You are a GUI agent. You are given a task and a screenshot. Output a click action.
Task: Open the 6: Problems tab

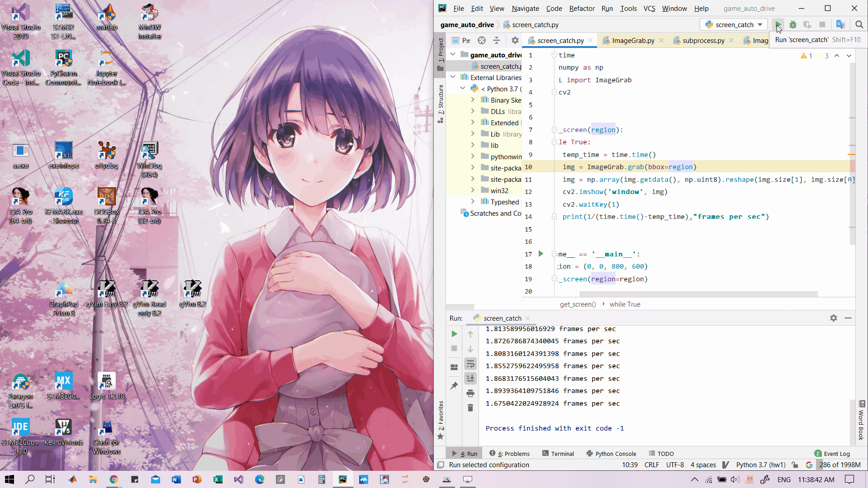[509, 454]
